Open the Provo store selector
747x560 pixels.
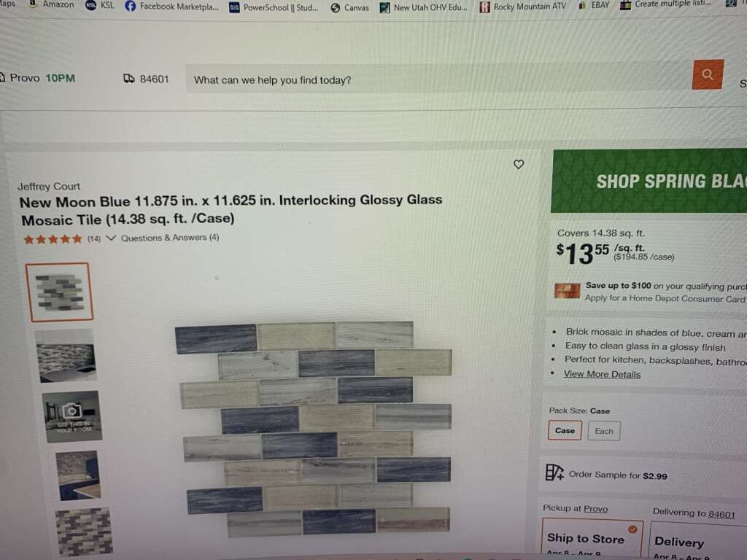point(38,77)
